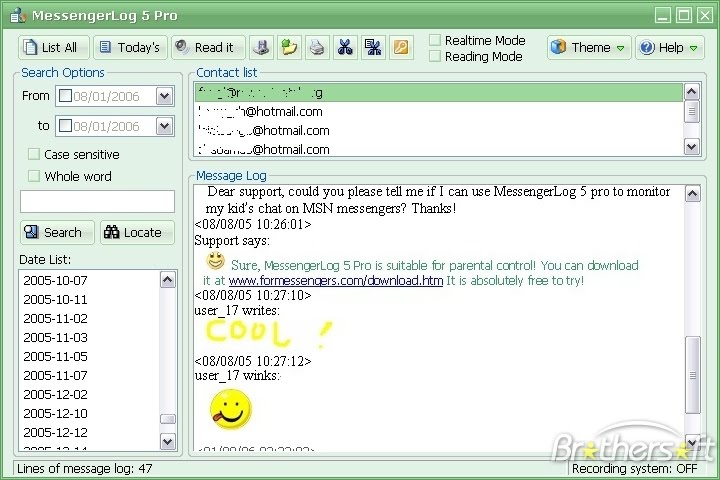Select date 2005-11-07 in Date List
Viewport: 720px width, 480px height.
pyautogui.click(x=55, y=375)
